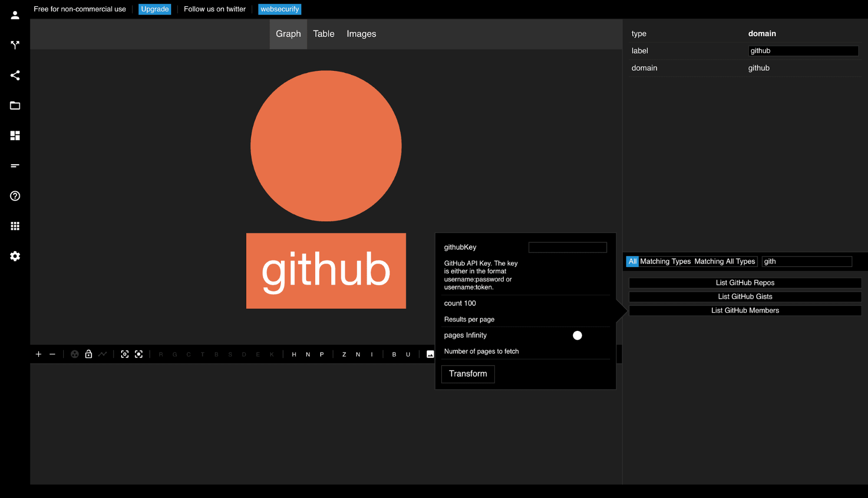
Task: Open the help question mark icon
Action: 15,196
